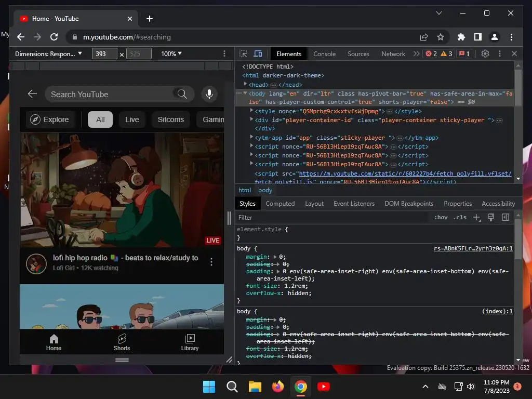This screenshot has height=399, width=532.
Task: Click the Styles filter input
Action: 332,218
